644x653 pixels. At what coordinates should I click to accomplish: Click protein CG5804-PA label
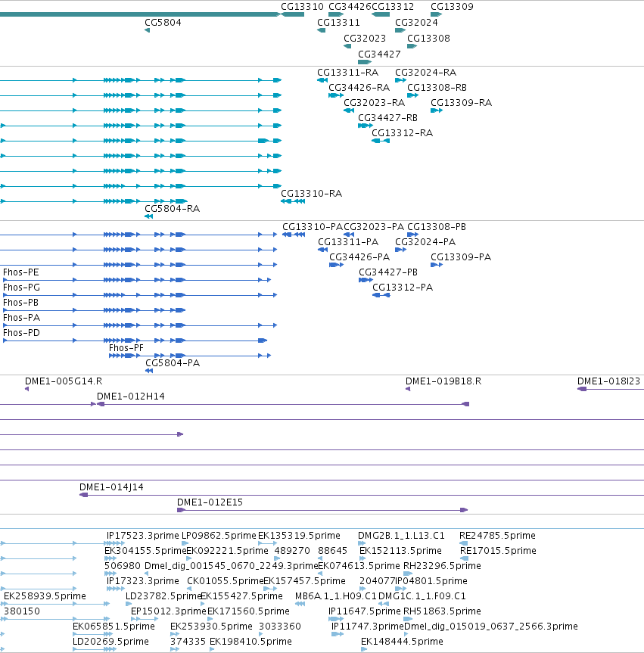(x=173, y=363)
